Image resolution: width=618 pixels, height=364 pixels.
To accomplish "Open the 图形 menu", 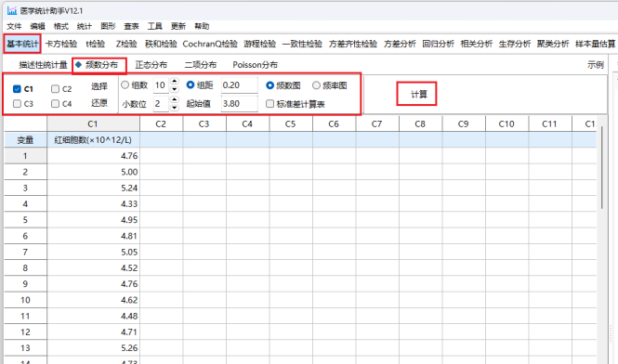I will (x=108, y=26).
